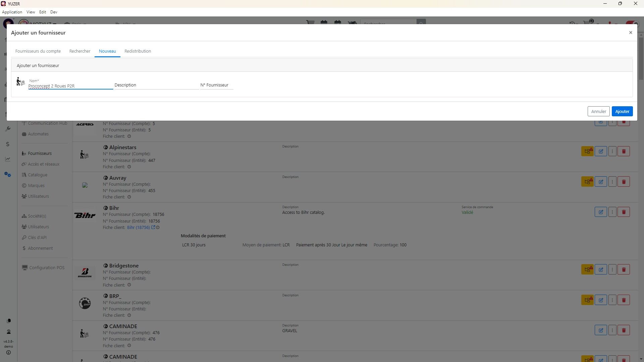The width and height of the screenshot is (644, 362).
Task: Delete the Alpinestars supplier with trash icon
Action: tap(624, 151)
